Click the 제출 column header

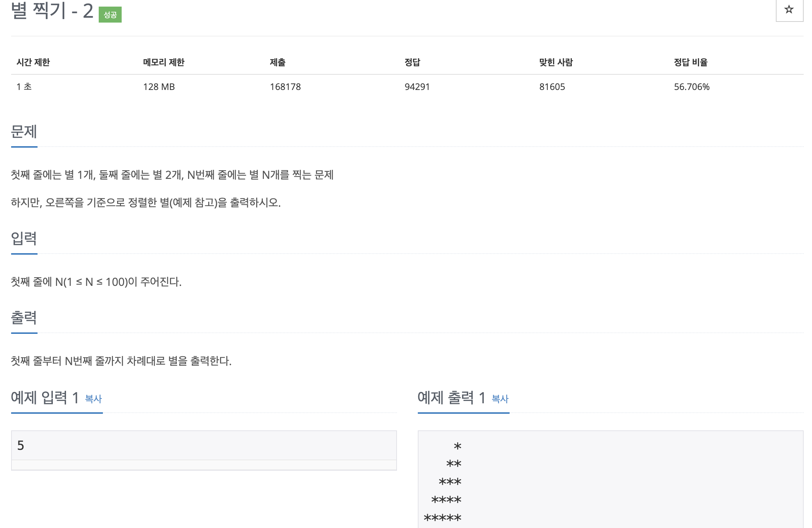click(x=278, y=62)
